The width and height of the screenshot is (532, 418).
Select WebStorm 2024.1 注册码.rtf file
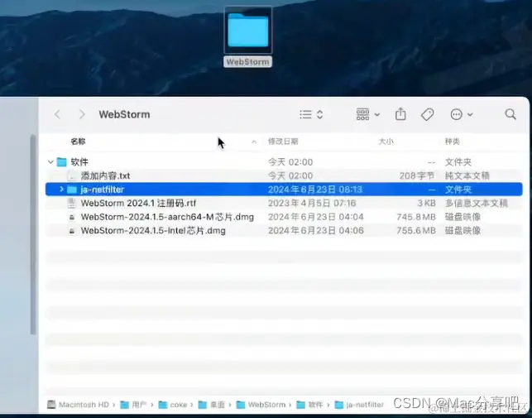coord(138,203)
